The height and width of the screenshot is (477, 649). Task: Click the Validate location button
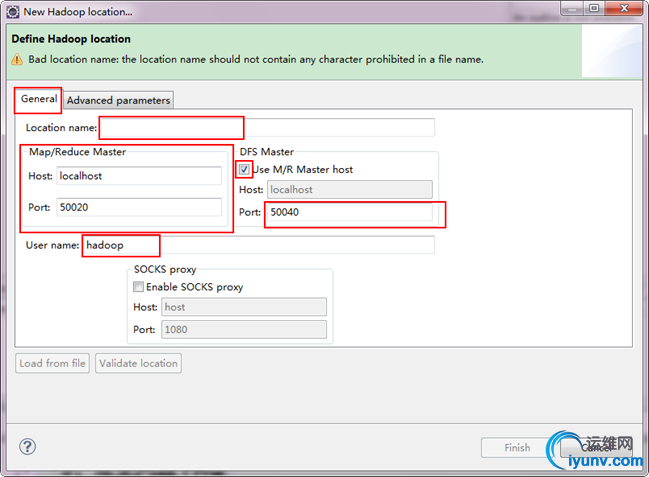(138, 363)
